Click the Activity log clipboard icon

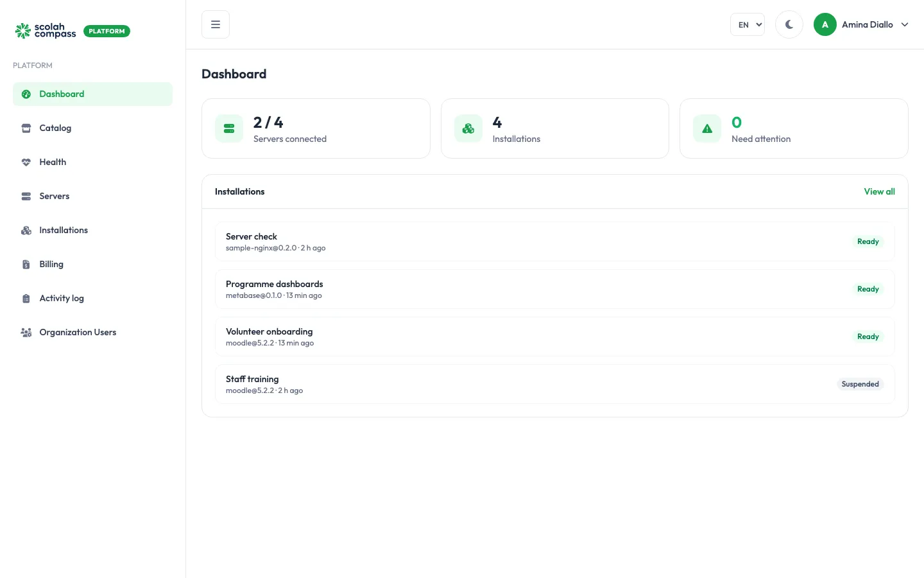[x=26, y=299]
